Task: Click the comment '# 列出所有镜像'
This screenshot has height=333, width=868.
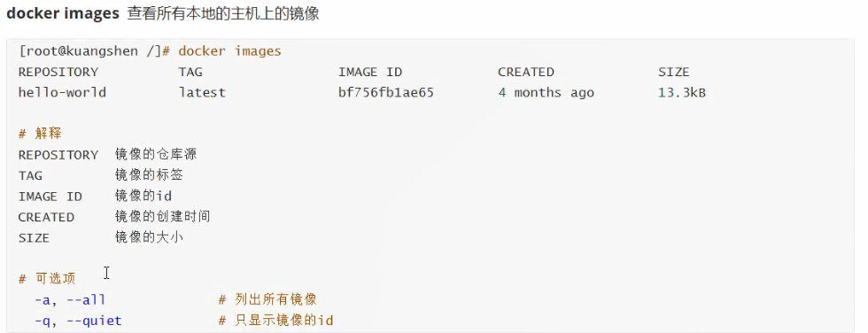Action: click(x=267, y=300)
